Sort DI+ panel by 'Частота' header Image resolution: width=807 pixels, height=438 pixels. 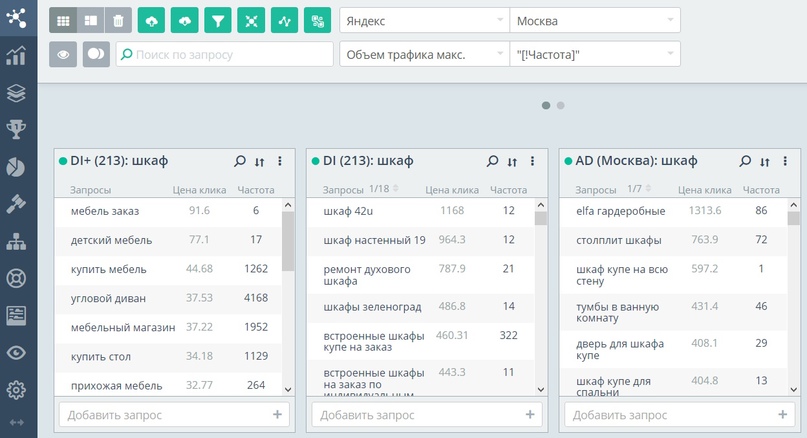tap(256, 190)
